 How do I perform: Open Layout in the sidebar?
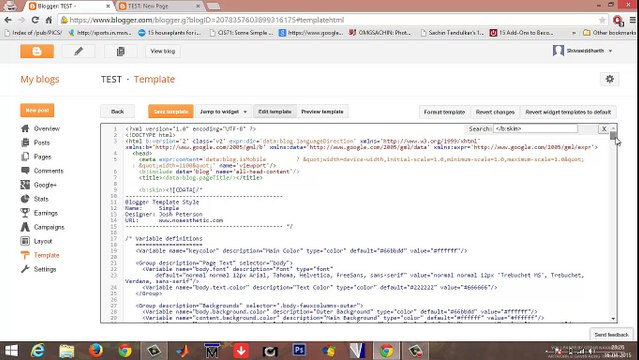[x=43, y=241]
